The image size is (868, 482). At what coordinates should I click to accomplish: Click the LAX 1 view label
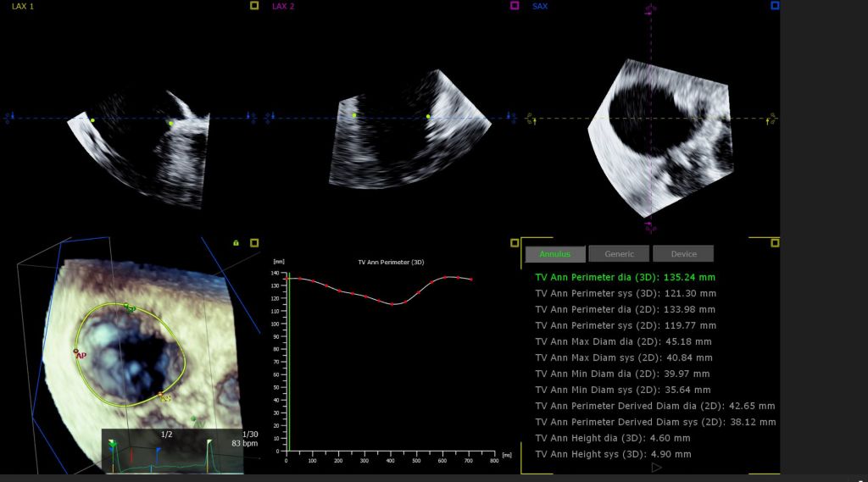[x=23, y=6]
